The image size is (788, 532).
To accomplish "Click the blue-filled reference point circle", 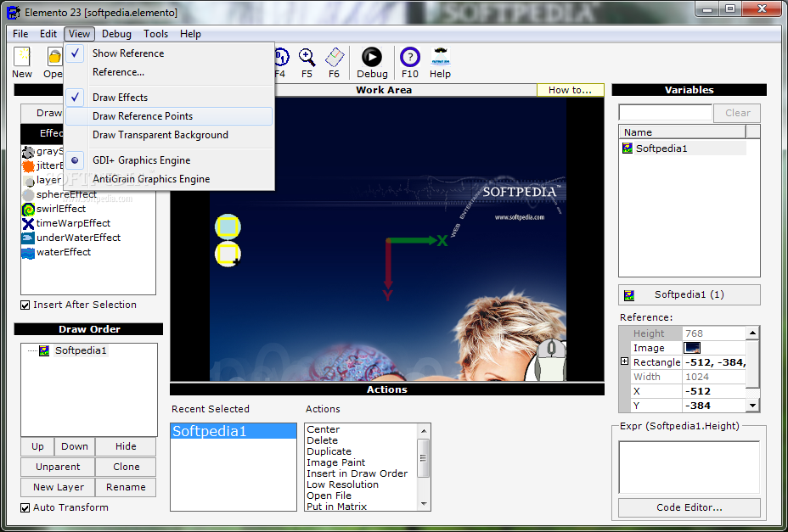I will coord(228,227).
